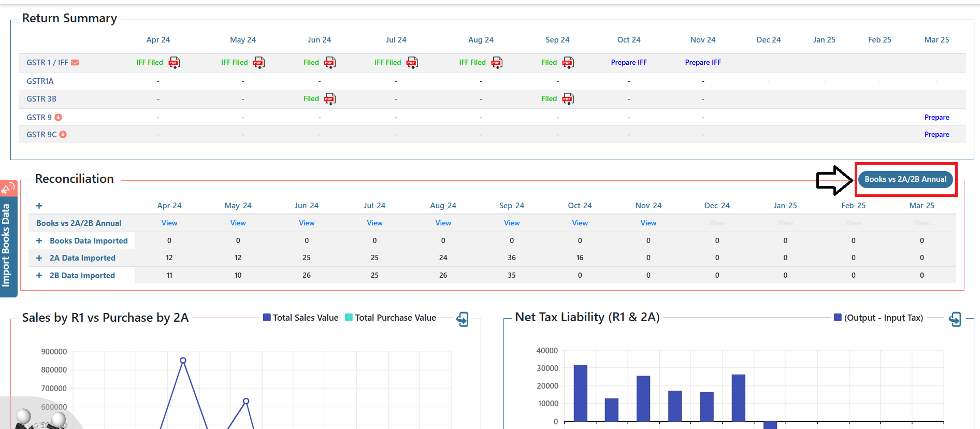Screen dimensions: 980x429
Task: Click IFF Filed status for Apr 24
Action: tap(150, 63)
